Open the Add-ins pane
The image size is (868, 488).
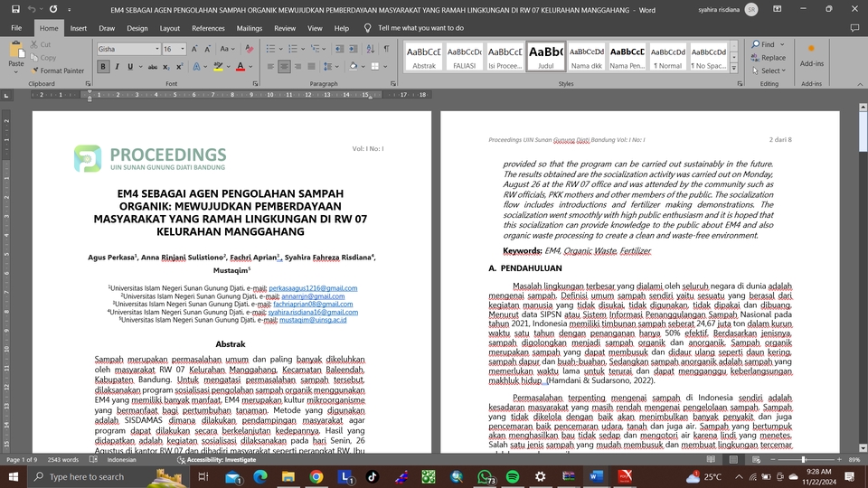[x=811, y=54]
